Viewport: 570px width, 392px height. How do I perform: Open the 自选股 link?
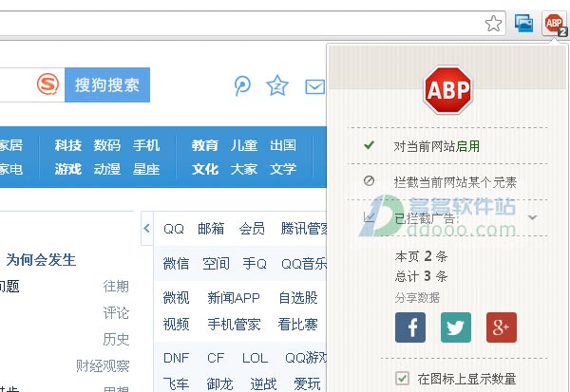[x=298, y=297]
